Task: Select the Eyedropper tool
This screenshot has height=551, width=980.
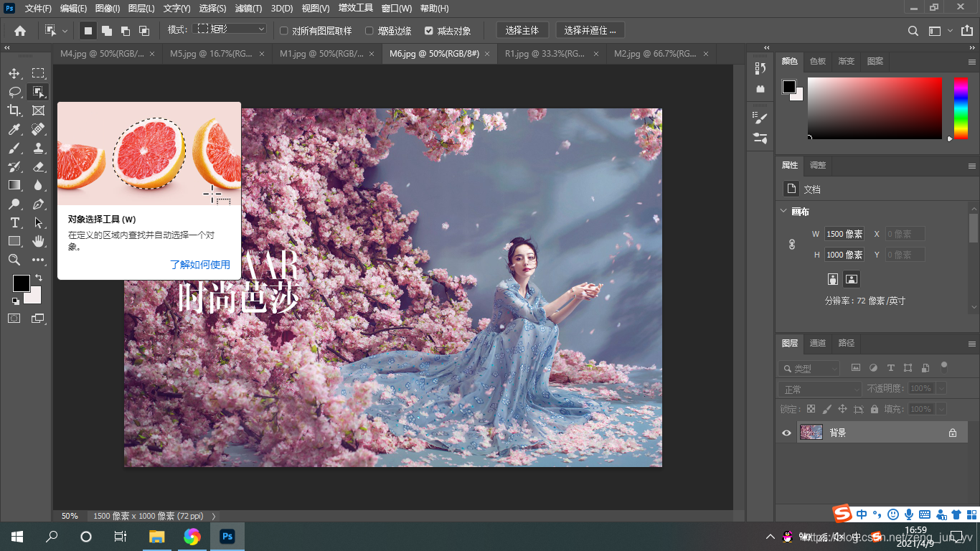Action: click(x=13, y=129)
